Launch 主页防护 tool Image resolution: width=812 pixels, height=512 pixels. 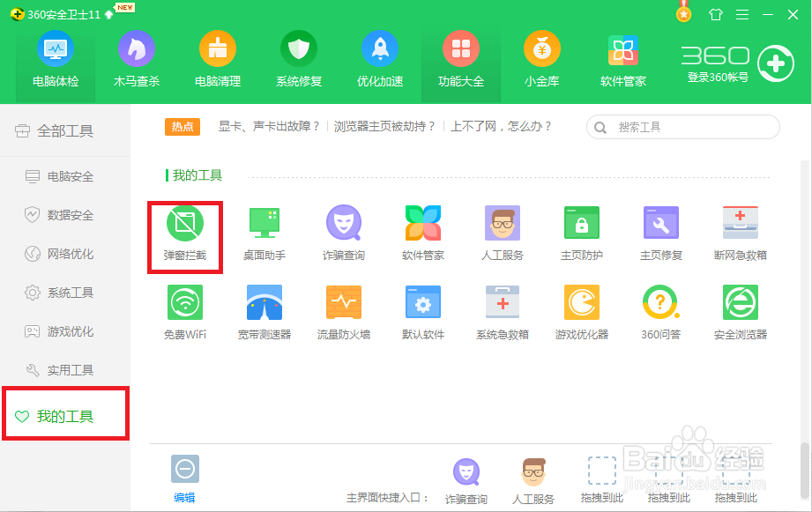click(x=582, y=234)
